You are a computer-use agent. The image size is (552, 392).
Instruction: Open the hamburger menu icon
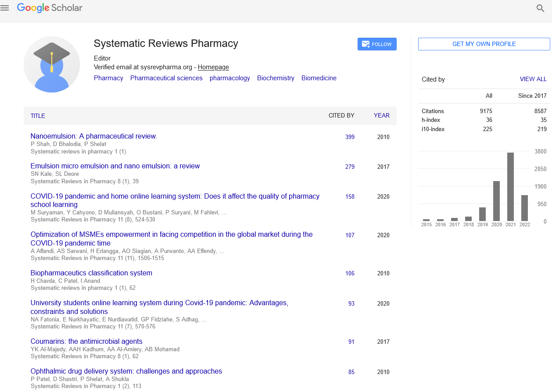tap(5, 8)
